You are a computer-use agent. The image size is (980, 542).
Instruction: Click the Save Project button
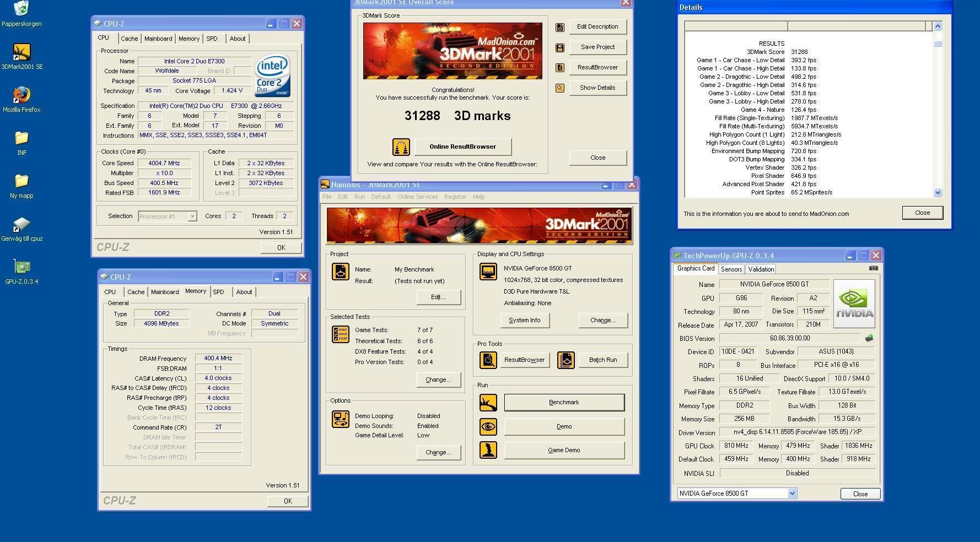597,47
